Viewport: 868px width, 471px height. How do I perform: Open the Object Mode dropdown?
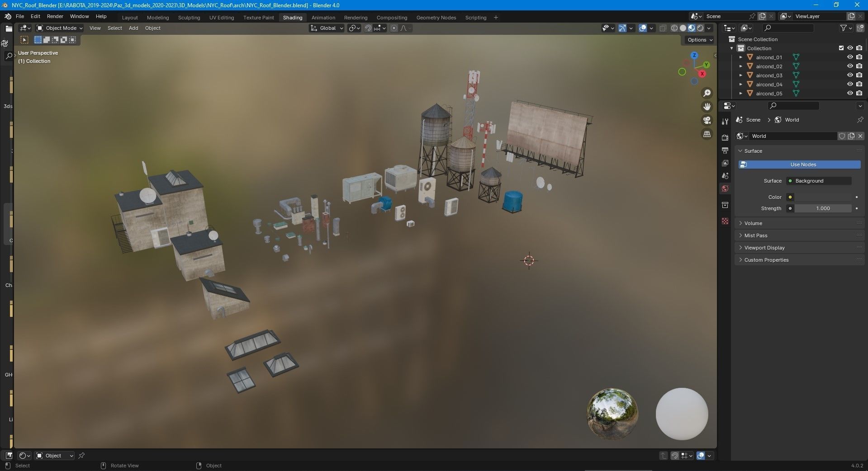coord(60,28)
